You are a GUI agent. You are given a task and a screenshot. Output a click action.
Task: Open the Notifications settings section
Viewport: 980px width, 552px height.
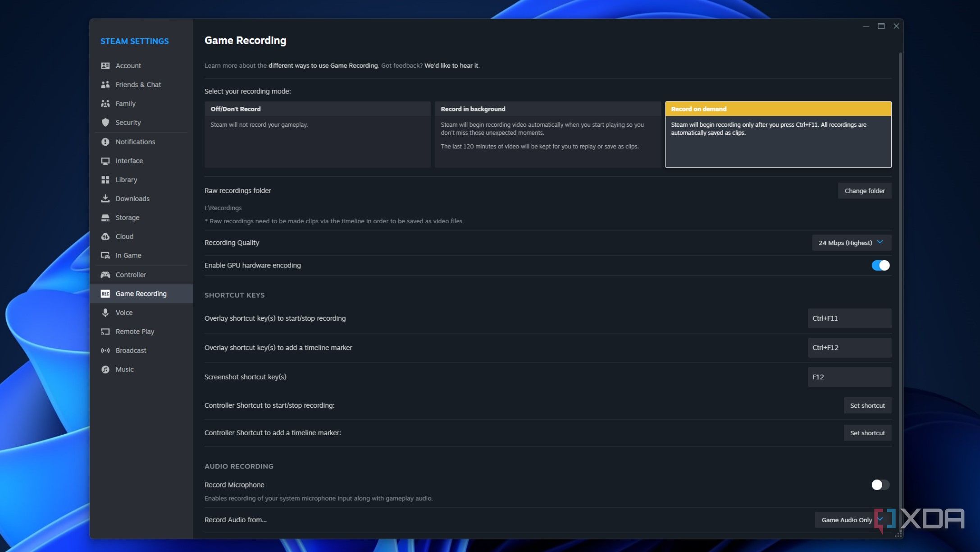pos(141,142)
